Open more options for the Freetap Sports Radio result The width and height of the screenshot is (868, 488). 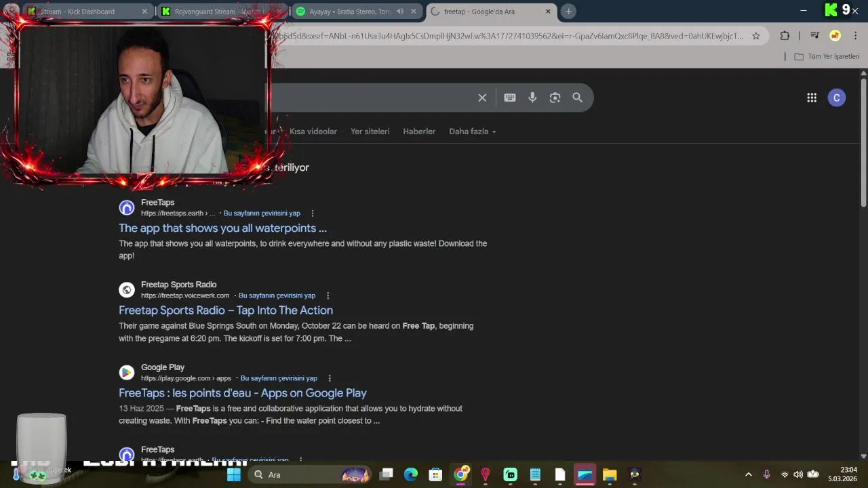point(328,296)
